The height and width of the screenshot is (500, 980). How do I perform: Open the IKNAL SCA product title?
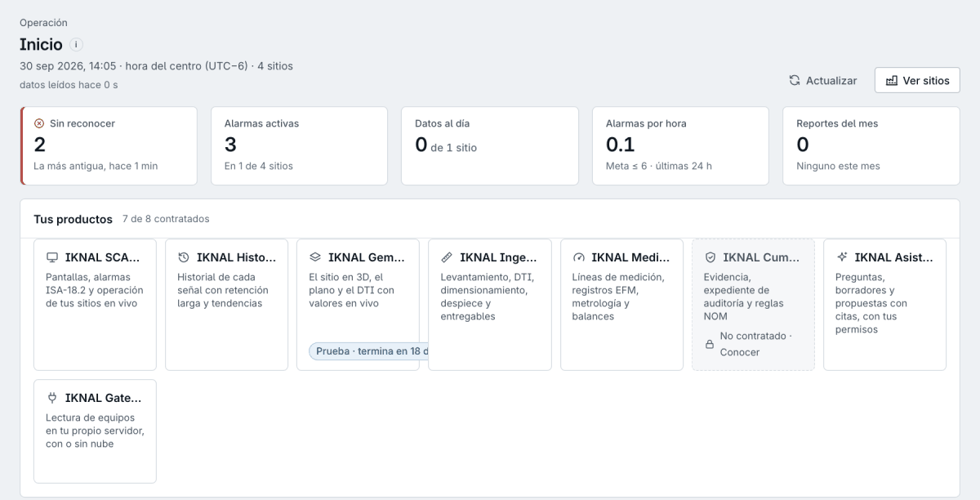(x=103, y=257)
